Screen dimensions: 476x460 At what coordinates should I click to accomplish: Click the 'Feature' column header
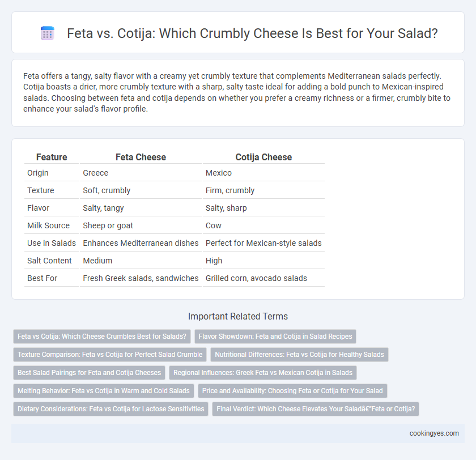(52, 157)
